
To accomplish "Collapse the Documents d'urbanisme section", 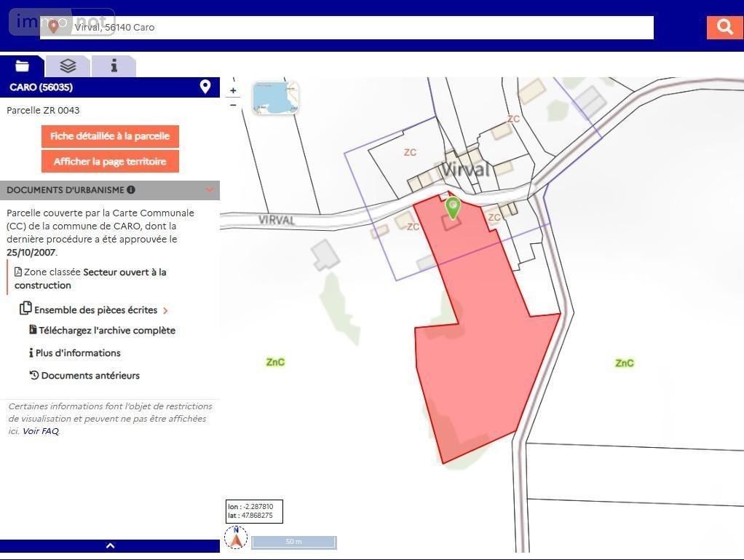I will 210,190.
